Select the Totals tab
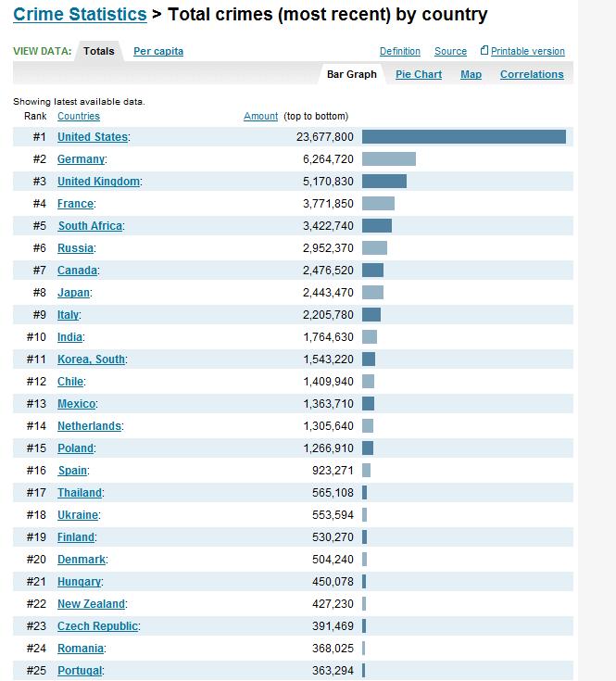616x681 pixels. (99, 51)
